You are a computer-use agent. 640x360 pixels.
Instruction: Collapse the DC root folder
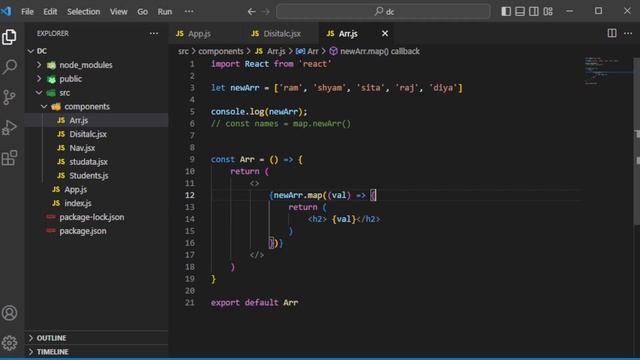click(31, 51)
